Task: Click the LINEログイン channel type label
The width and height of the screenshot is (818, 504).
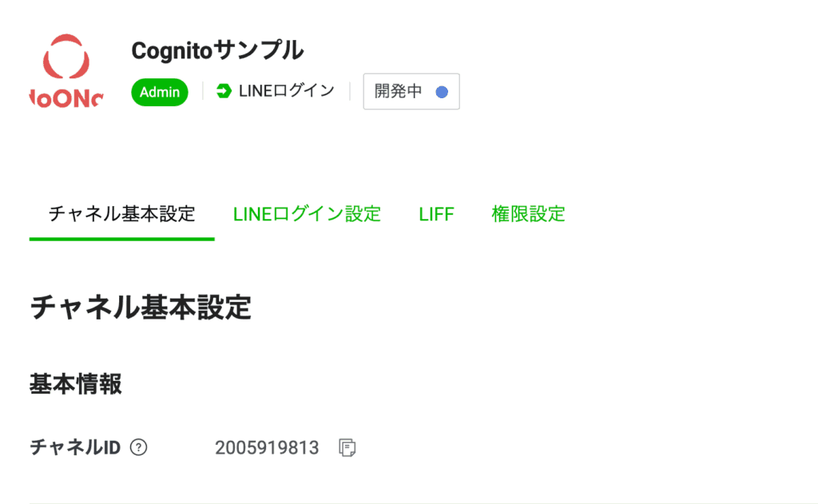Action: (286, 91)
